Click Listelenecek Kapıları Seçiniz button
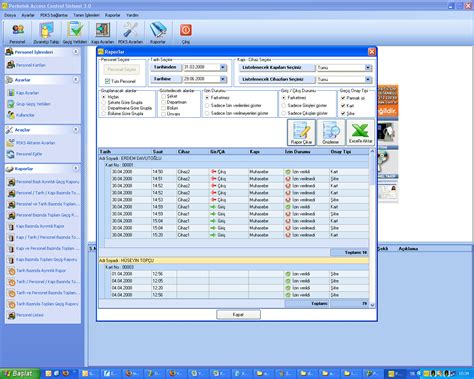Image resolution: width=474 pixels, height=379 pixels. coord(276,68)
